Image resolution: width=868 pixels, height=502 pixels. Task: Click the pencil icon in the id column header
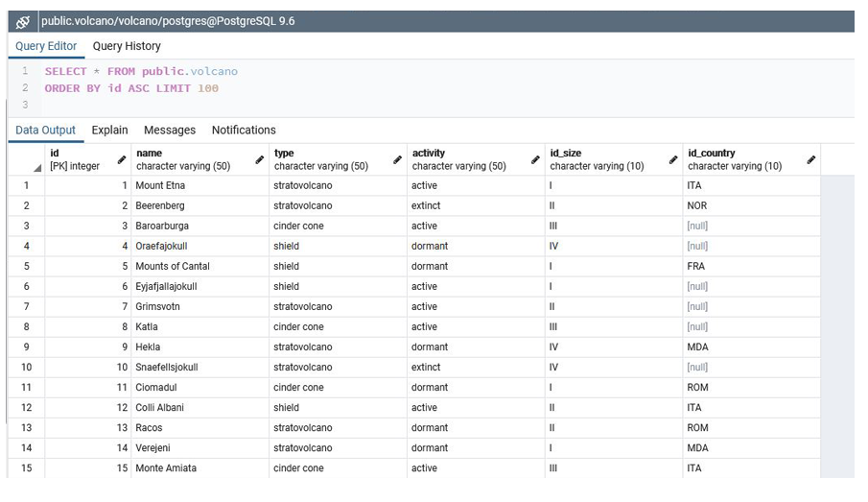tap(122, 159)
